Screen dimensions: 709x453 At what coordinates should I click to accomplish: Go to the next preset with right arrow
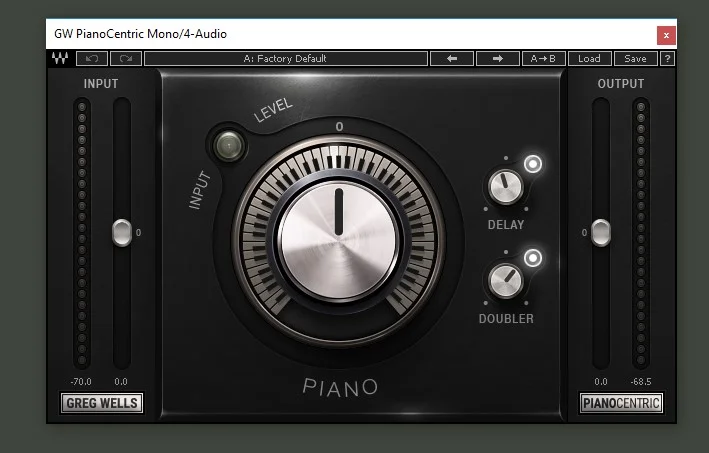(498, 58)
